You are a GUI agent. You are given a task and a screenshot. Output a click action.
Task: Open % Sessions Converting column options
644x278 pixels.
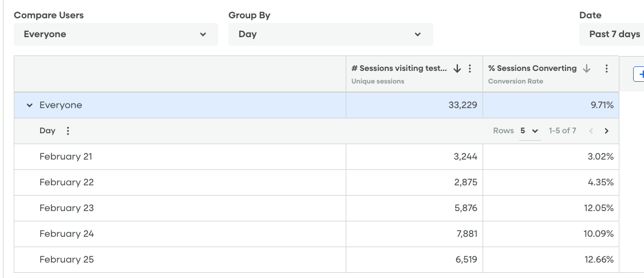(606, 69)
